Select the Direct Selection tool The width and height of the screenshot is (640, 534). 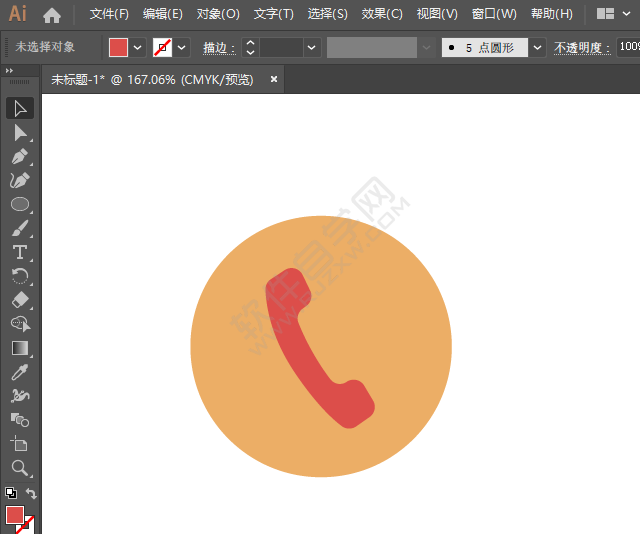[20, 132]
